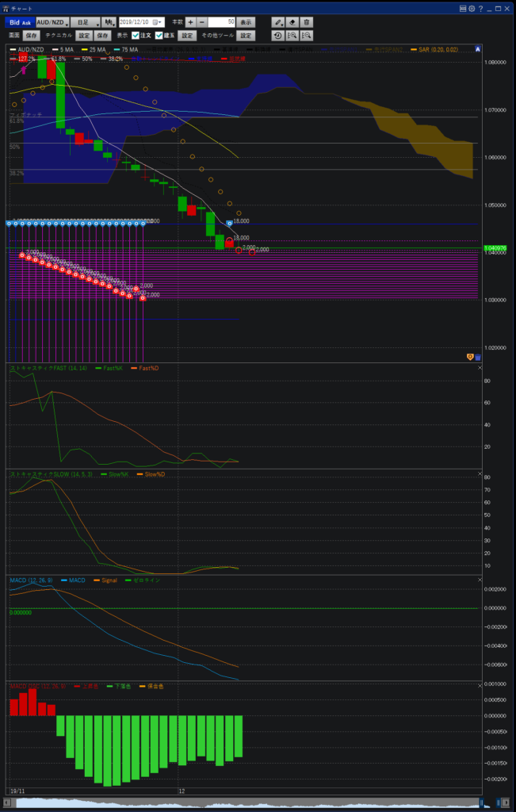Toggle the 注文 (orders) checkbox
The image size is (516, 812).
click(136, 36)
